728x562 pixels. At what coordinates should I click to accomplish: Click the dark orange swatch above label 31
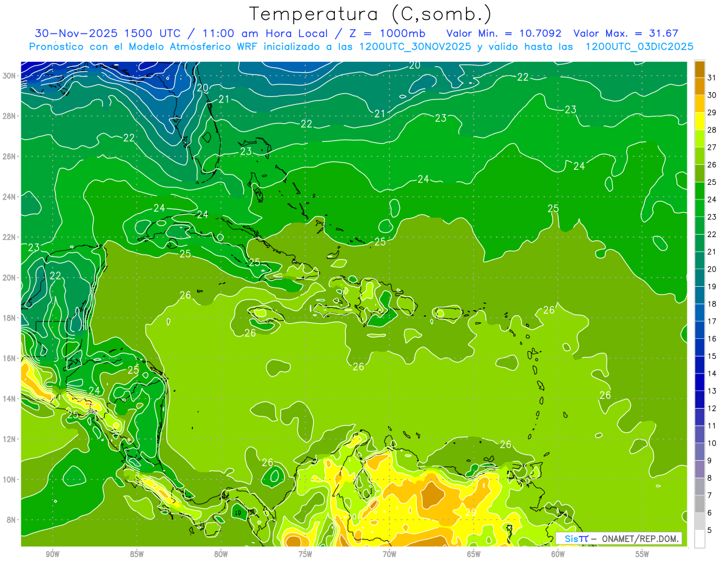pyautogui.click(x=699, y=69)
